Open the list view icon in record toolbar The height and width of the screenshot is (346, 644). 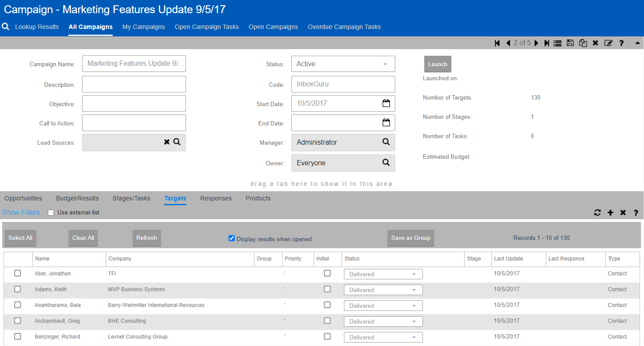point(558,43)
